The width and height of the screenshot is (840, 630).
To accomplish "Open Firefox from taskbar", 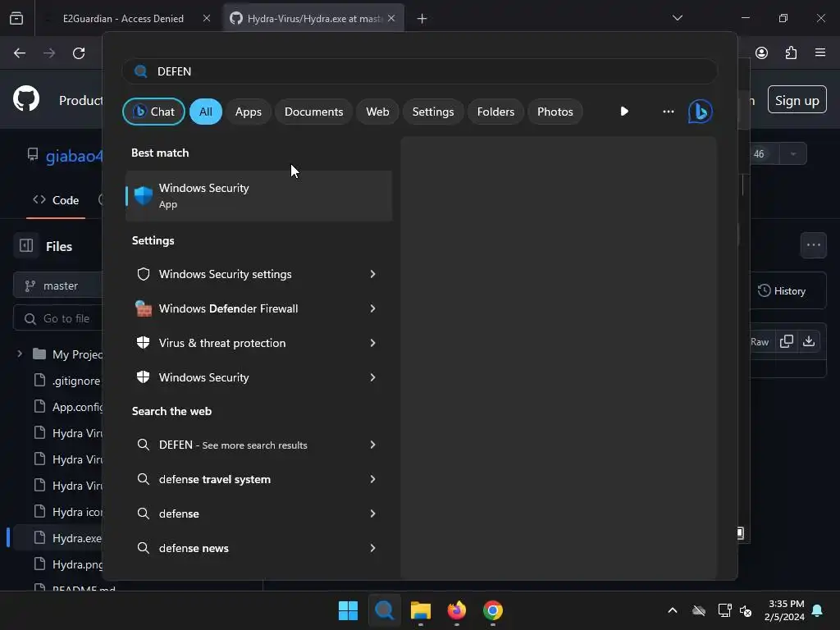I will (456, 610).
